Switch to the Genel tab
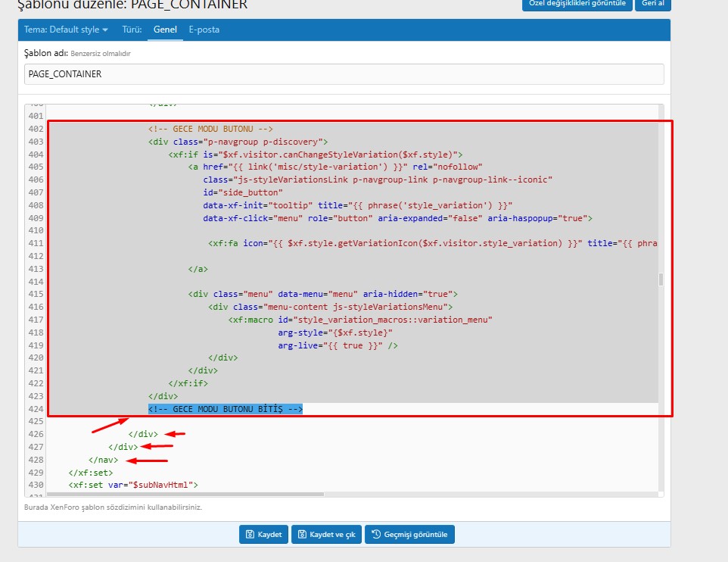The height and width of the screenshot is (562, 728). [x=165, y=30]
